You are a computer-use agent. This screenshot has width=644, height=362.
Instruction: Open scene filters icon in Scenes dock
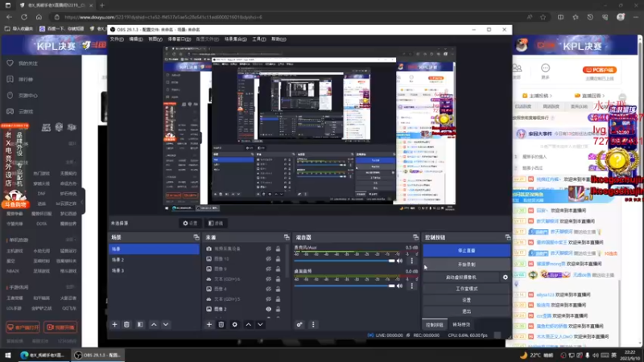[140, 325]
